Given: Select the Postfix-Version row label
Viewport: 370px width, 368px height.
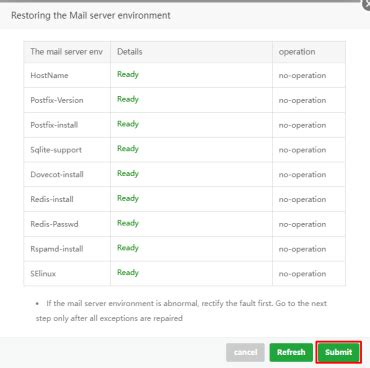Looking at the screenshot, I should pos(57,100).
